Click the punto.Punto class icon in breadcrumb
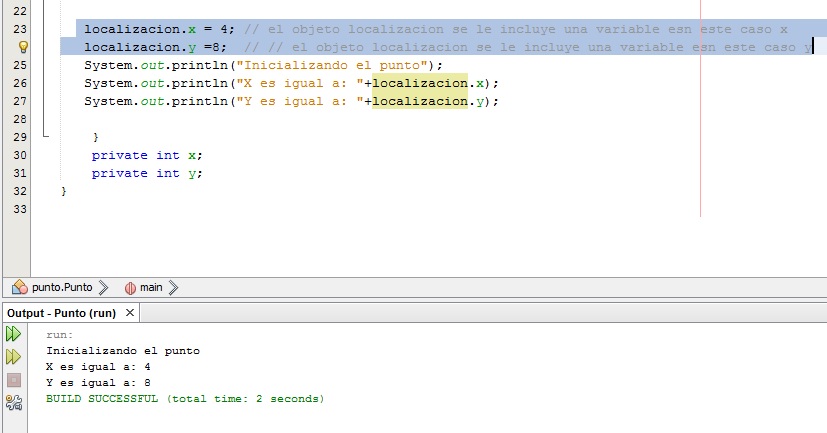Screen dimensions: 827x433 coord(20,288)
